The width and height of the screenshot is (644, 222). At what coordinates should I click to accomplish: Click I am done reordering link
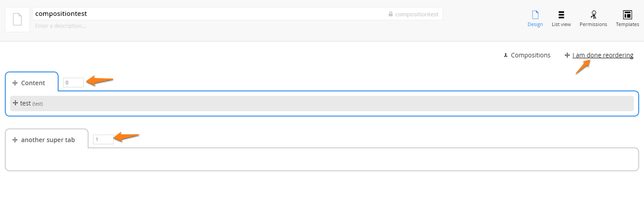(603, 55)
